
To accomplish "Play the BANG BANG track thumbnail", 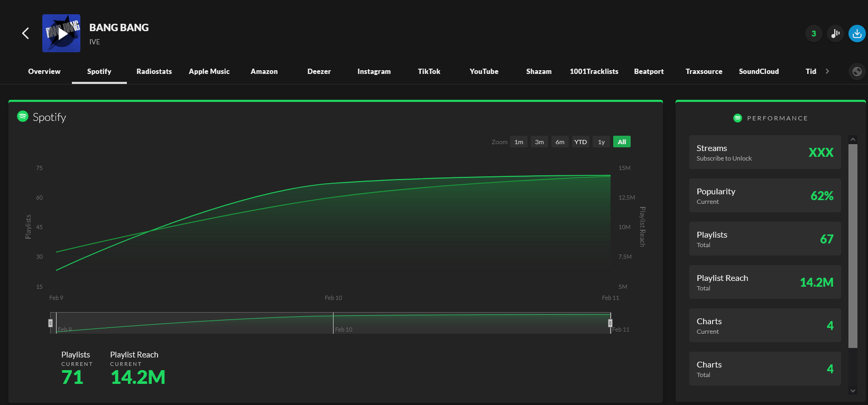I will coord(61,33).
